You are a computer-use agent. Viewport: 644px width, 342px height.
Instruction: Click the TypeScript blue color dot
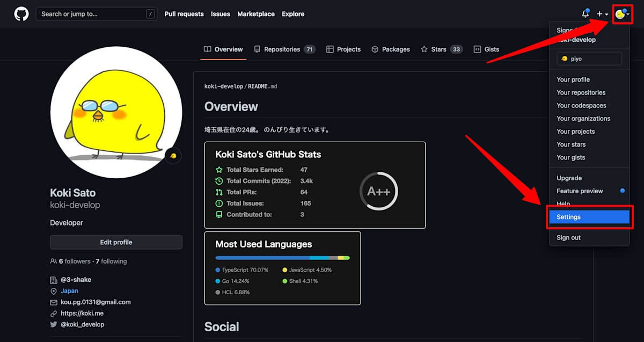(218, 270)
